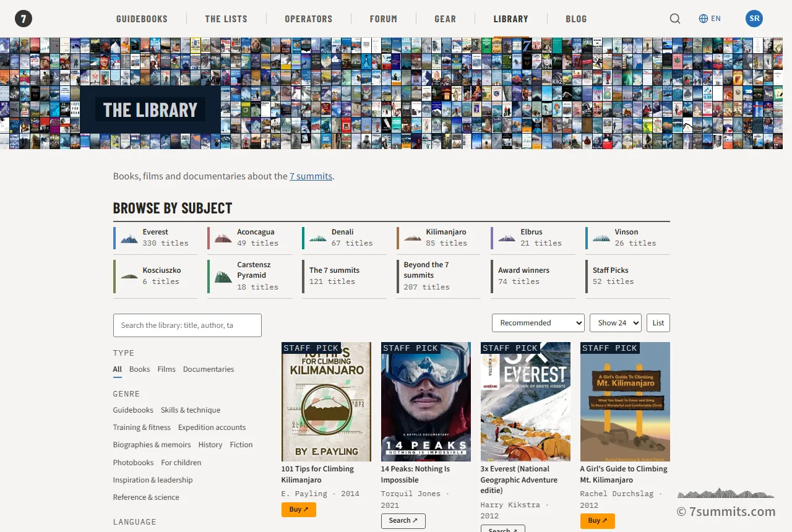Open the Forum menu item
This screenshot has width=792, height=532.
tap(384, 19)
